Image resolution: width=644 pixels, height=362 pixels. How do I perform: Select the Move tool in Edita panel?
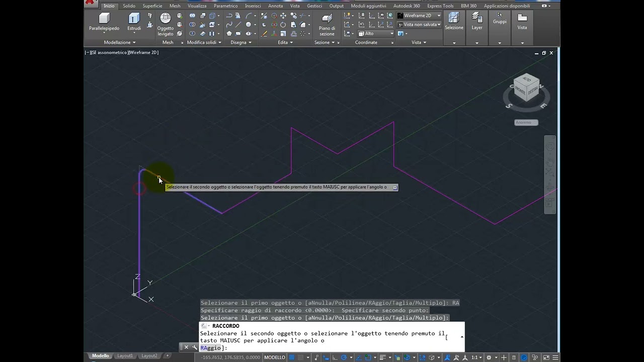click(283, 16)
